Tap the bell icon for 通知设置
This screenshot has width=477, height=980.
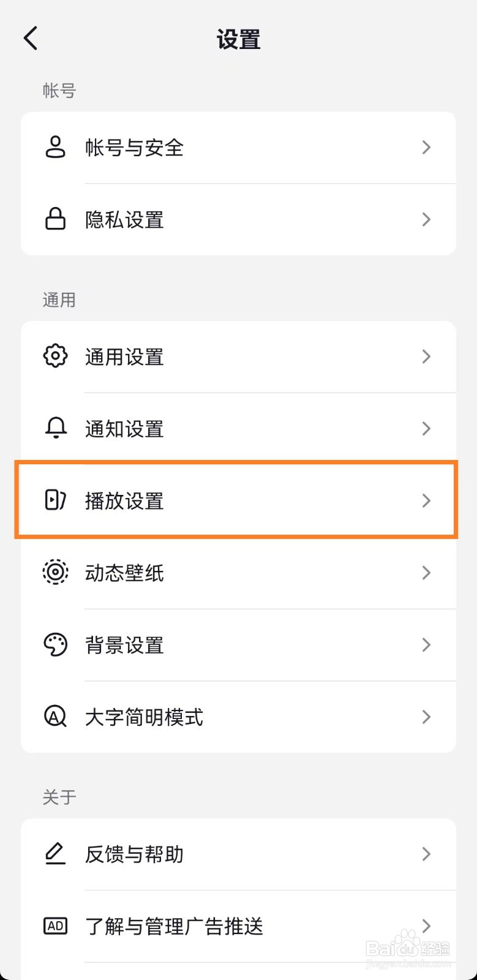(55, 428)
